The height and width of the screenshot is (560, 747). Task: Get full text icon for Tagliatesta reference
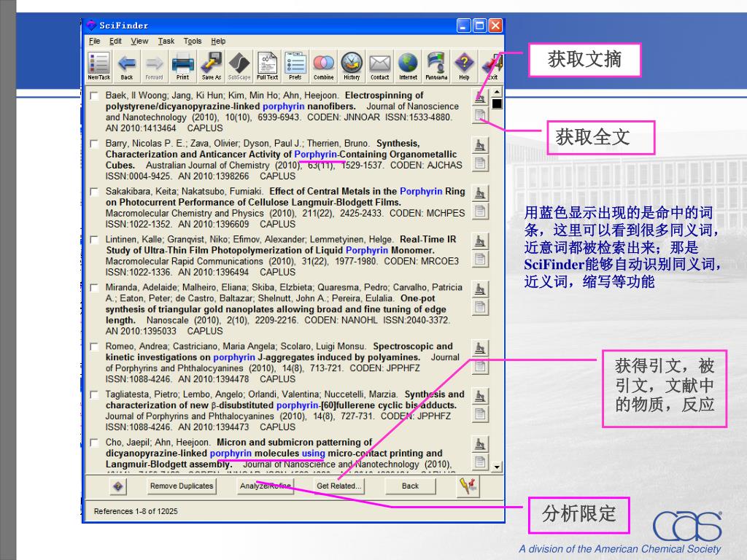[480, 415]
